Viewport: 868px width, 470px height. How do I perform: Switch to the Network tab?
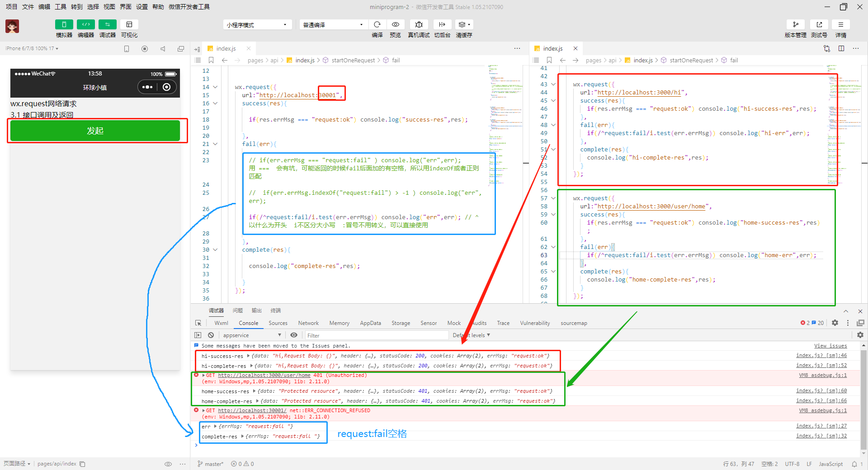[x=308, y=323]
